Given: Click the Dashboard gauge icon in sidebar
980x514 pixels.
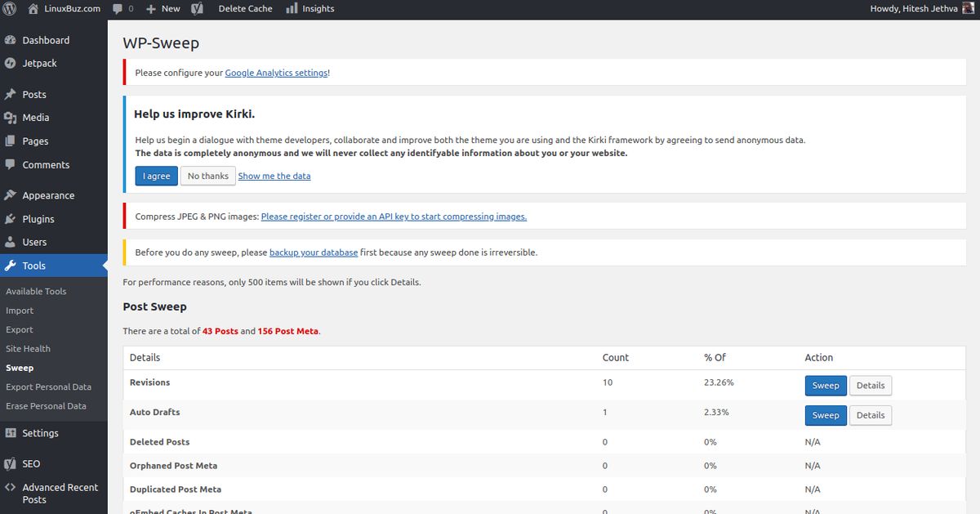Looking at the screenshot, I should (x=11, y=40).
